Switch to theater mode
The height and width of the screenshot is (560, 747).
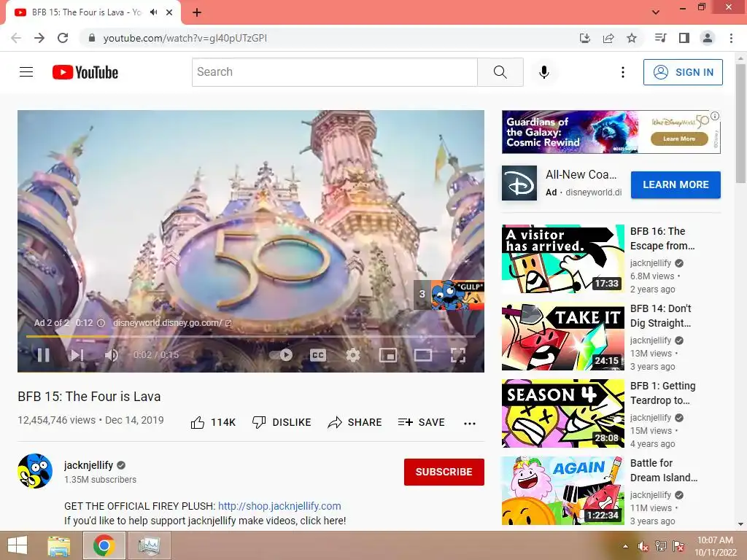tap(423, 355)
